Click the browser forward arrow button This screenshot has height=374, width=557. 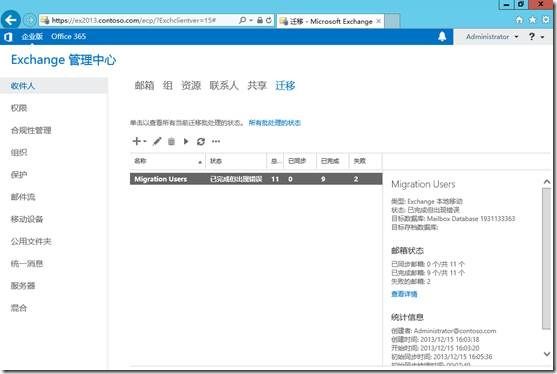pos(30,20)
